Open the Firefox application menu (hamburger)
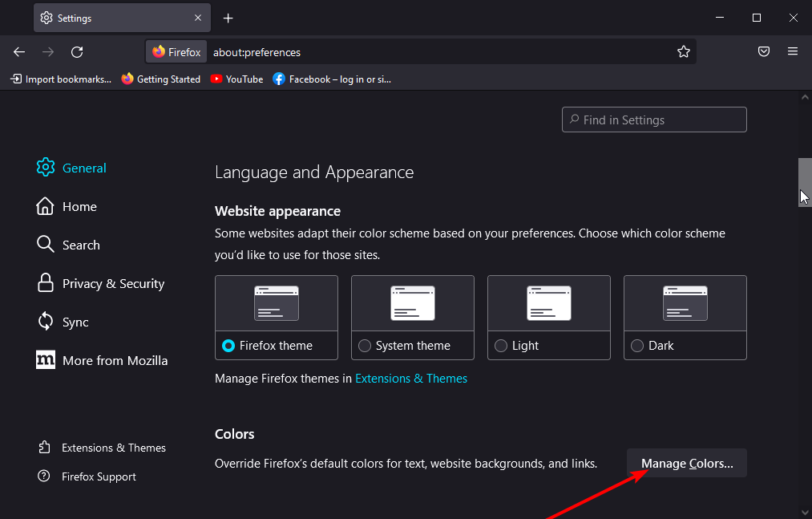 click(793, 51)
